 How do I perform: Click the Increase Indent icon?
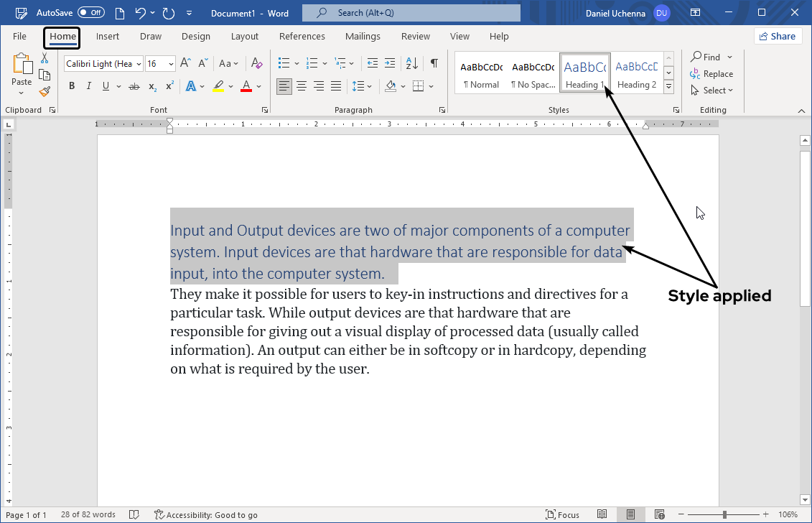pos(389,63)
